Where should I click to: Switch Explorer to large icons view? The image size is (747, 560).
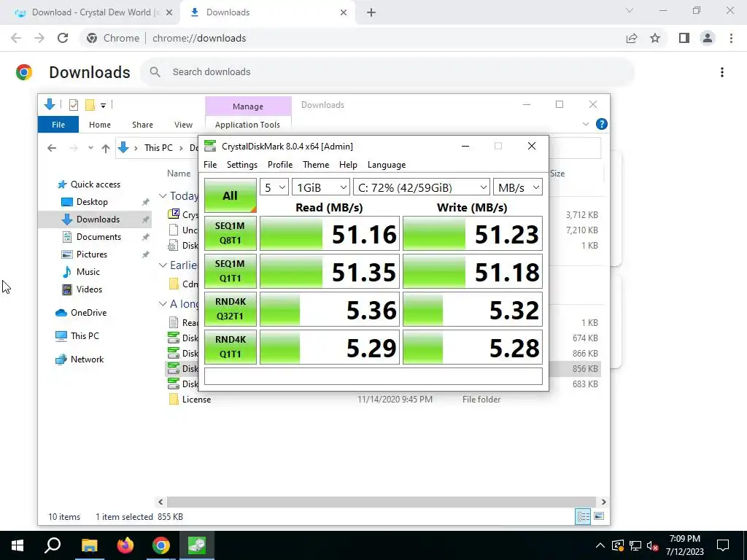point(599,516)
